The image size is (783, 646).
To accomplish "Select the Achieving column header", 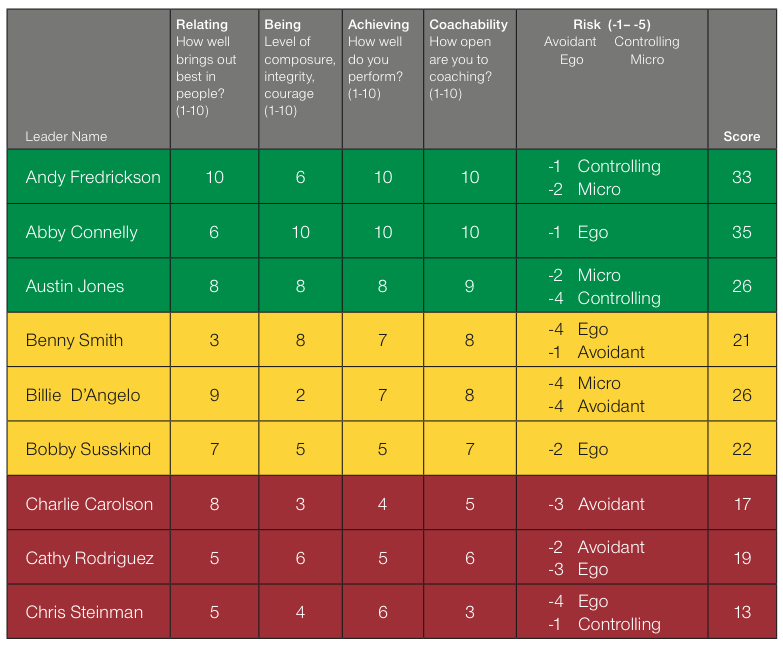I will click(378, 24).
